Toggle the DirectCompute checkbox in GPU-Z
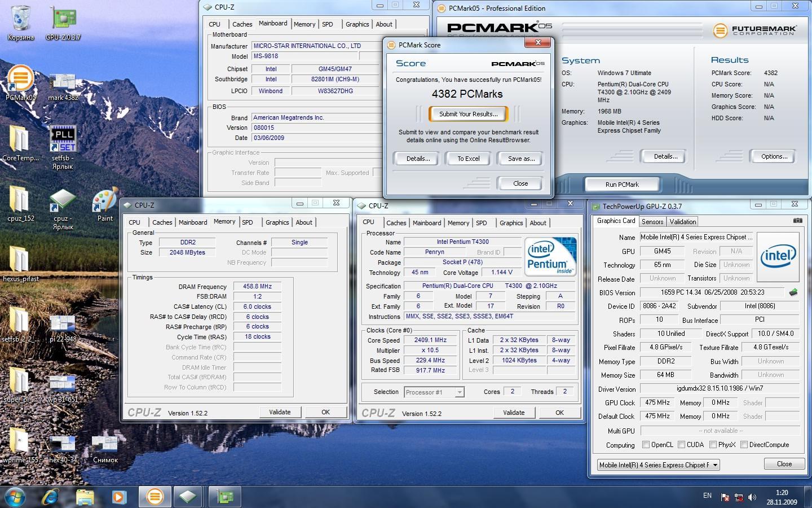Viewport: 812px width, 508px height. [744, 445]
